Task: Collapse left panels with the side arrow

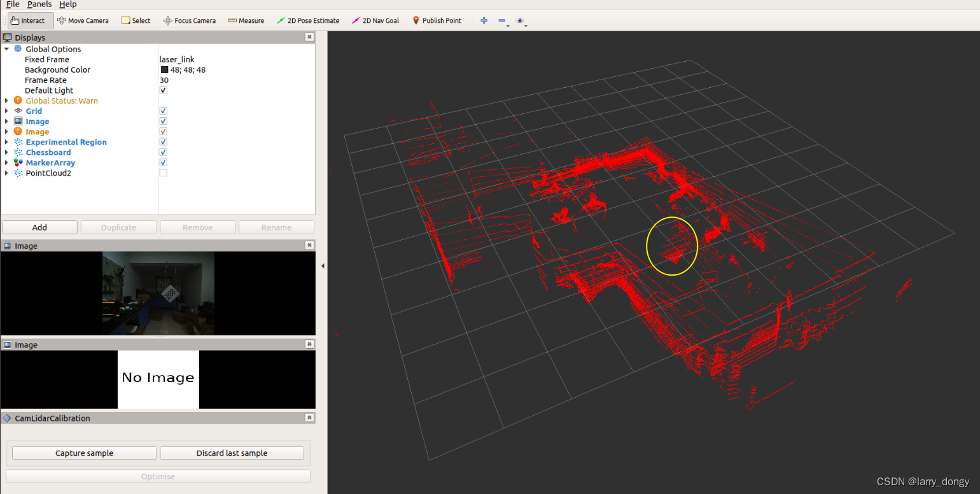Action: coord(322,265)
